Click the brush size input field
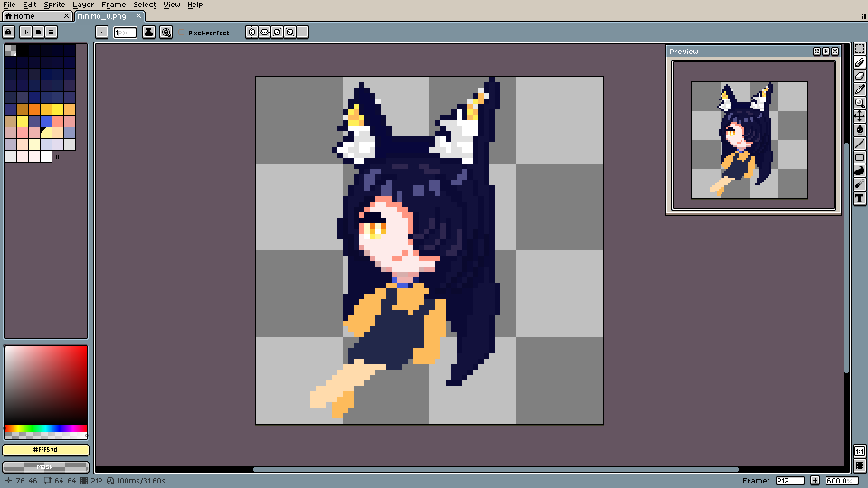Screen dimensions: 868x488 125,32
